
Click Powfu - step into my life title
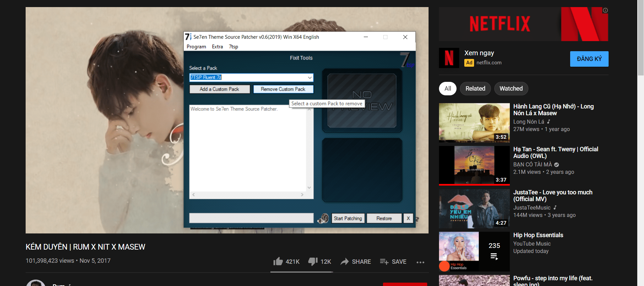point(553,281)
